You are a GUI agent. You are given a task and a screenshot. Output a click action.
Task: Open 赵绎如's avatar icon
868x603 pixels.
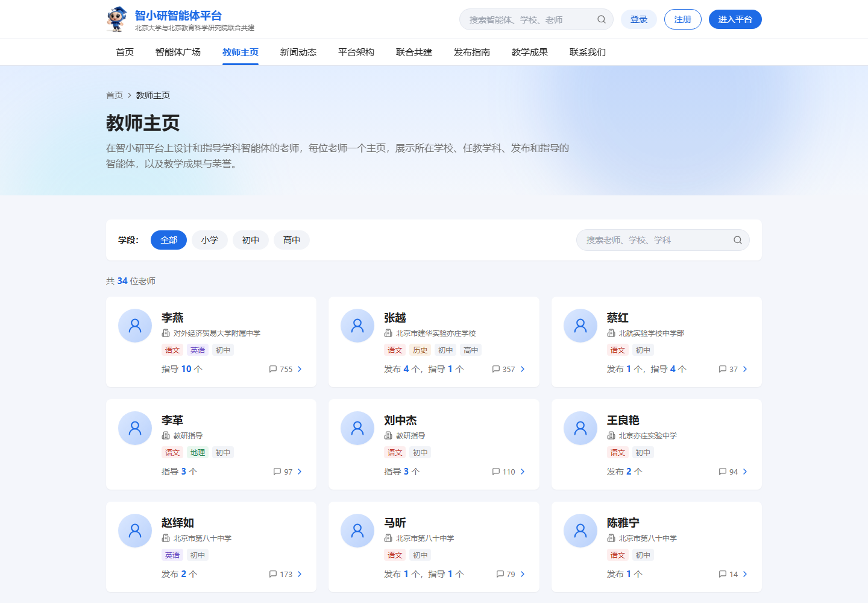coord(135,531)
